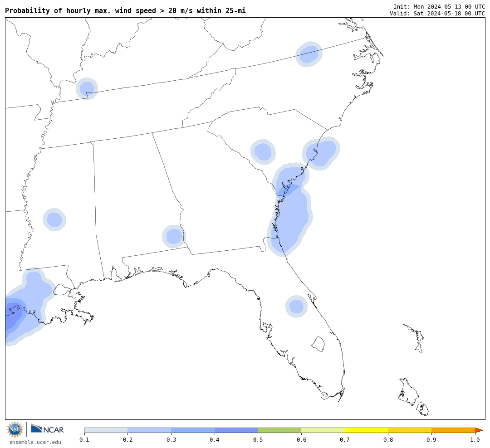The width and height of the screenshot is (490, 448).
Task: Click the probability blob near Virginia-North Carolina border
Action: point(309,54)
